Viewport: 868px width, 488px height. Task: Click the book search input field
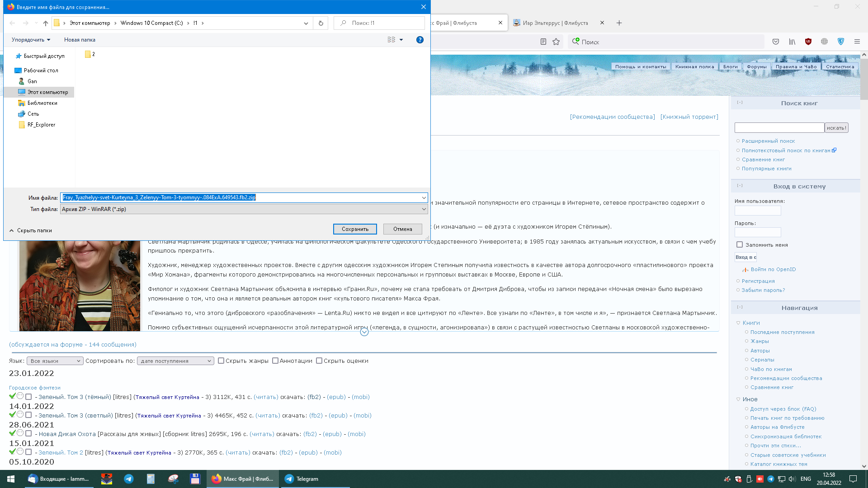click(x=779, y=128)
